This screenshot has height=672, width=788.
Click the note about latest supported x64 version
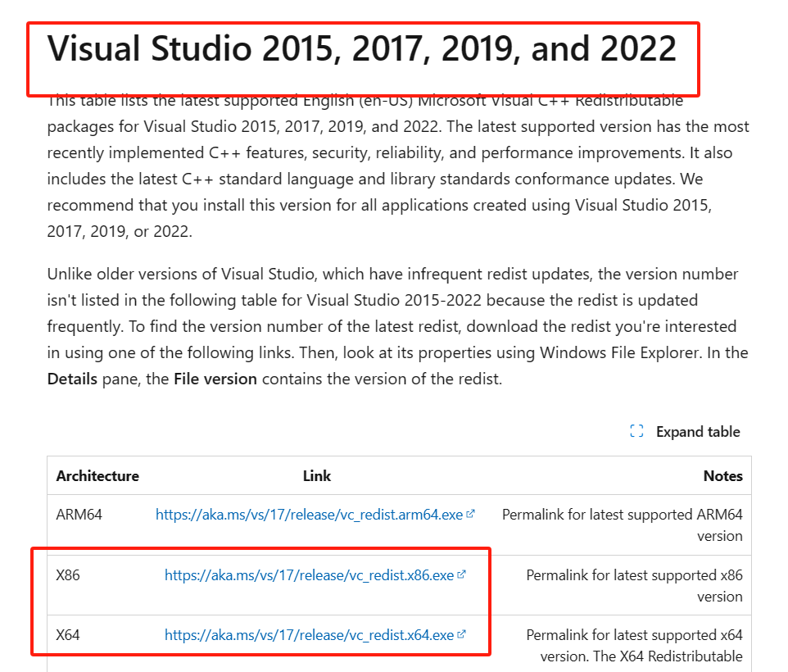tap(634, 645)
